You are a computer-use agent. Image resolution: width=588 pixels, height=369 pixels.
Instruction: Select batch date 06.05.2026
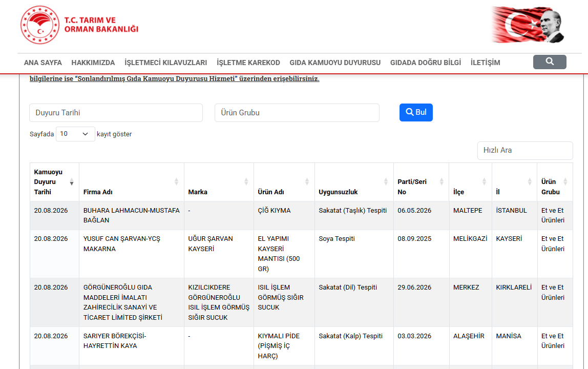click(421, 215)
